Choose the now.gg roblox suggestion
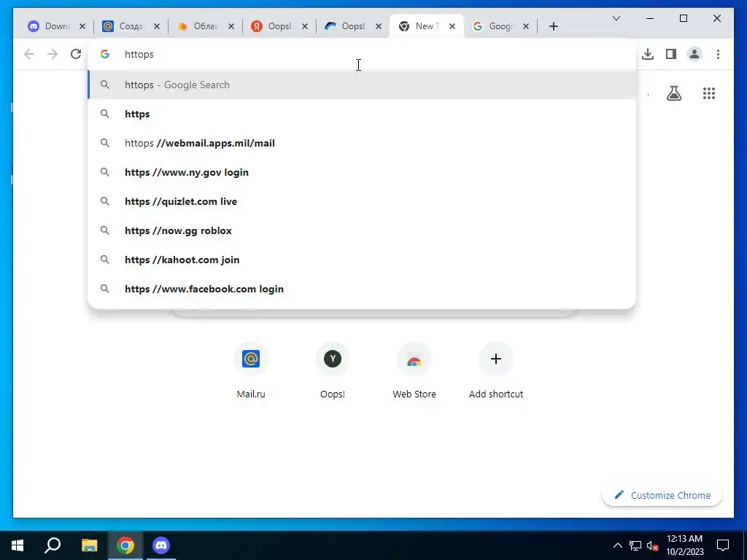 click(362, 230)
